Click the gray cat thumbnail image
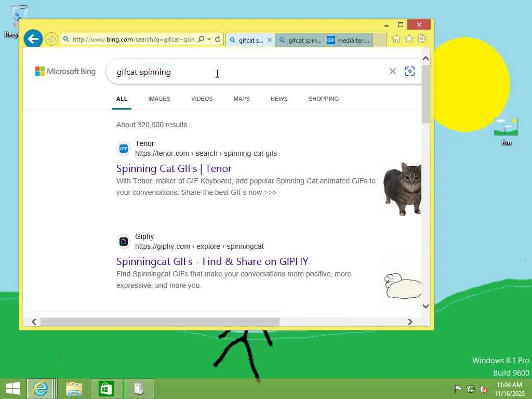Viewport: 532px width, 399px height. coord(402,189)
